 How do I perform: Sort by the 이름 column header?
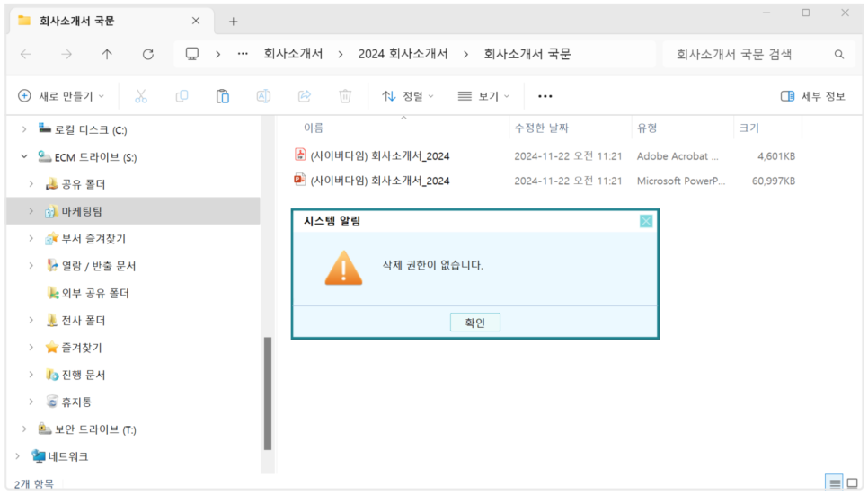point(313,128)
